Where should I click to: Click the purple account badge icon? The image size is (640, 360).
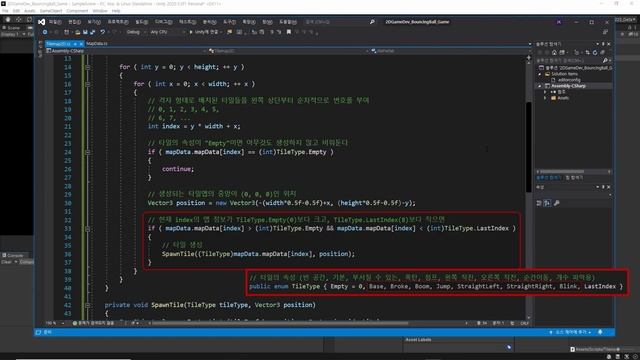click(x=559, y=22)
